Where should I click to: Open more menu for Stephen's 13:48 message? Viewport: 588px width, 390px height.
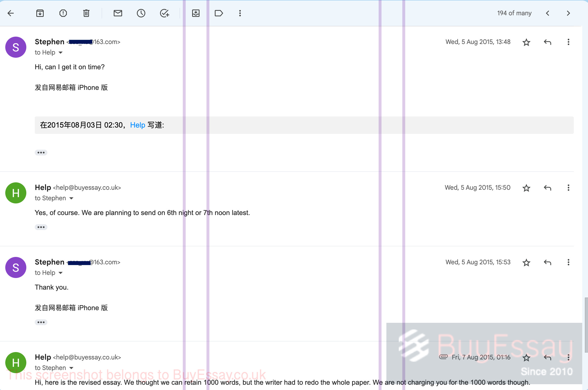[x=569, y=42]
